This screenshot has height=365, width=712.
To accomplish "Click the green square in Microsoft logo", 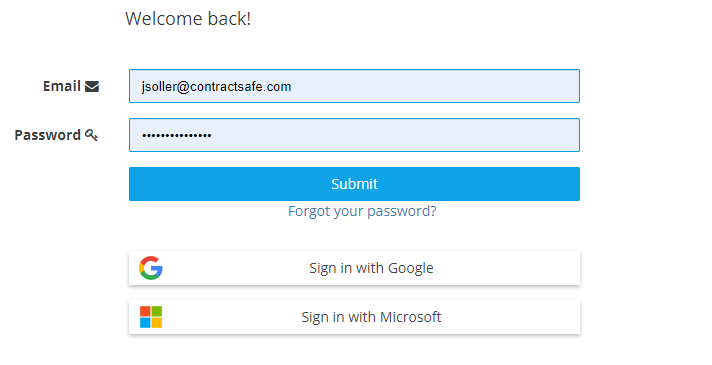I will [x=157, y=311].
